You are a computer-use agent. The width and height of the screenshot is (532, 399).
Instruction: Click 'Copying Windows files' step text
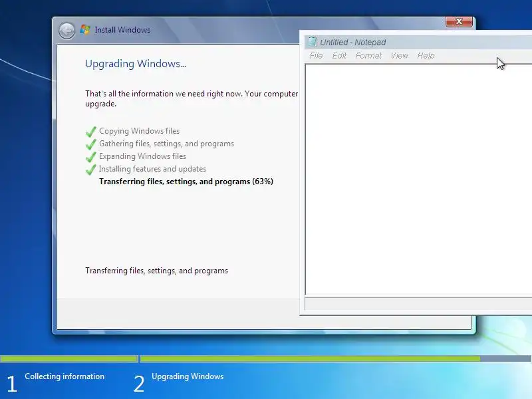point(139,131)
